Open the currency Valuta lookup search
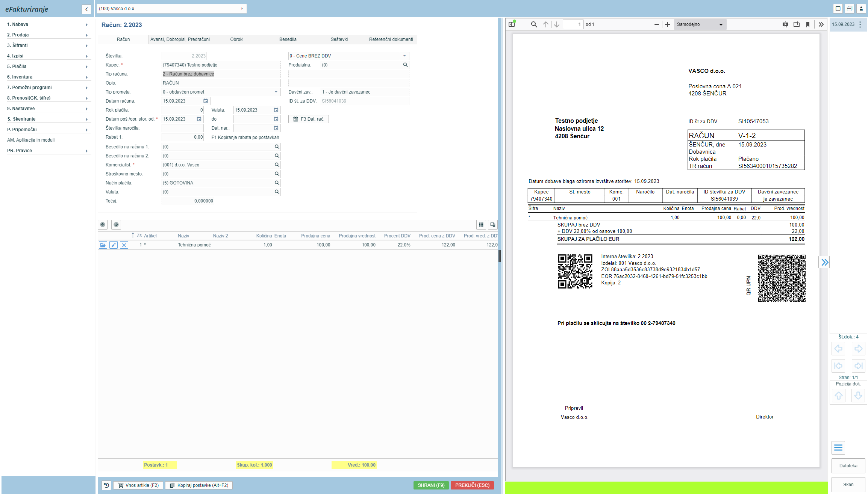The width and height of the screenshot is (868, 494). (x=277, y=192)
